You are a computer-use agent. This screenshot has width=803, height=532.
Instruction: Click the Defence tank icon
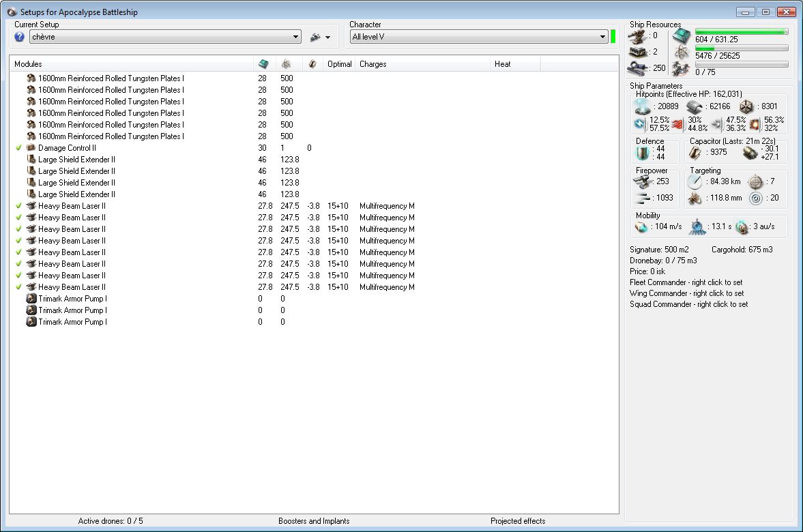tap(642, 153)
